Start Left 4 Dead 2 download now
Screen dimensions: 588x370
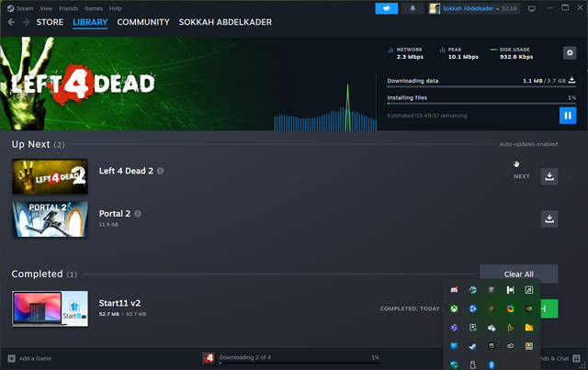coord(549,176)
